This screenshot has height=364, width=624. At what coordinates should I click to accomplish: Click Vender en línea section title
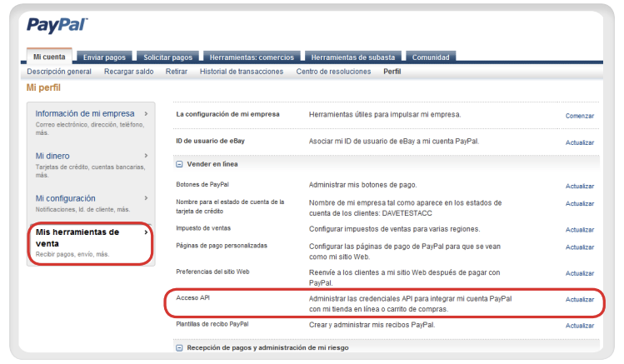pos(212,164)
